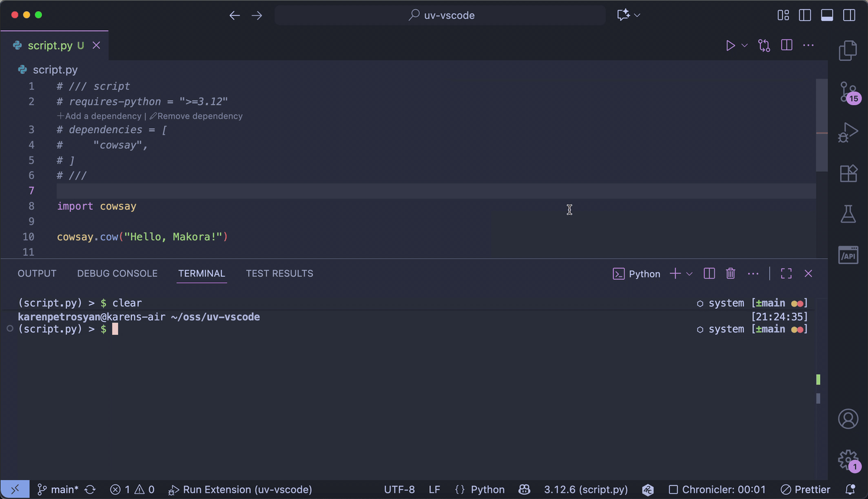
Task: Open the Explorer view in the activity bar
Action: (x=849, y=51)
